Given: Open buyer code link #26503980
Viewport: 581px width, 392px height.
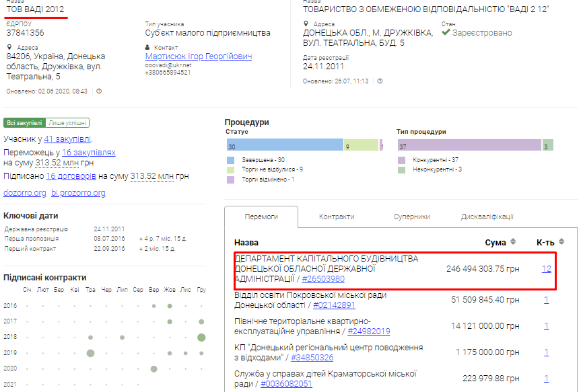Looking at the screenshot, I should point(323,279).
